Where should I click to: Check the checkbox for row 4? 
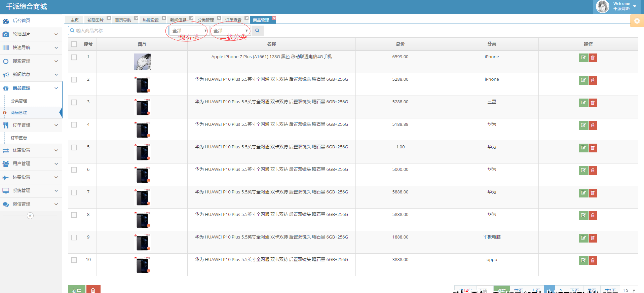pos(74,125)
